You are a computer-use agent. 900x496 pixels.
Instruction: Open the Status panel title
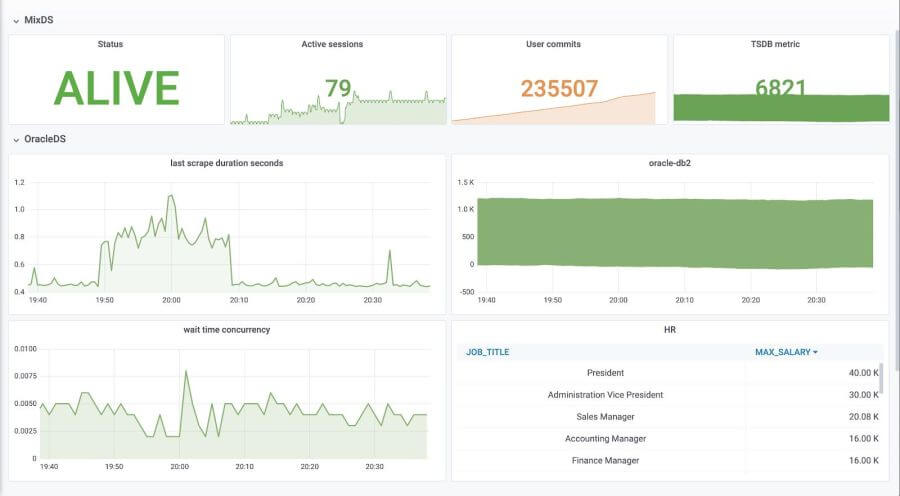[110, 44]
